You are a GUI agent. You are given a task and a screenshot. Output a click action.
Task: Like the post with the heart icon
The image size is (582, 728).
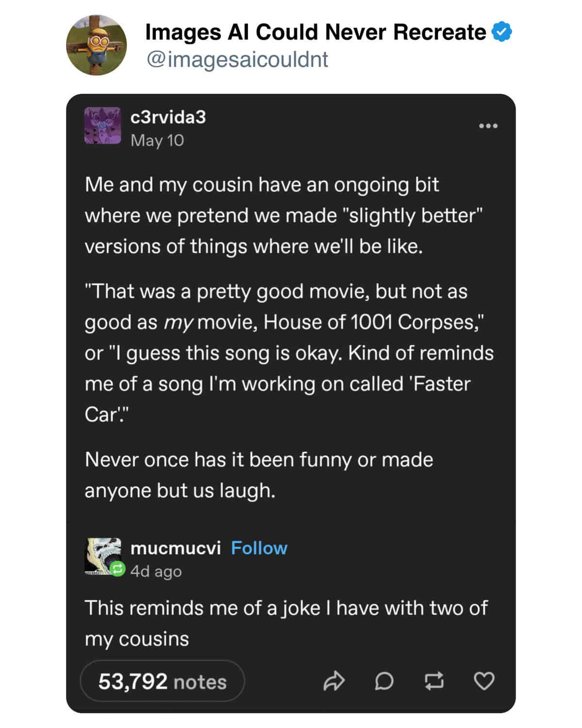[484, 681]
